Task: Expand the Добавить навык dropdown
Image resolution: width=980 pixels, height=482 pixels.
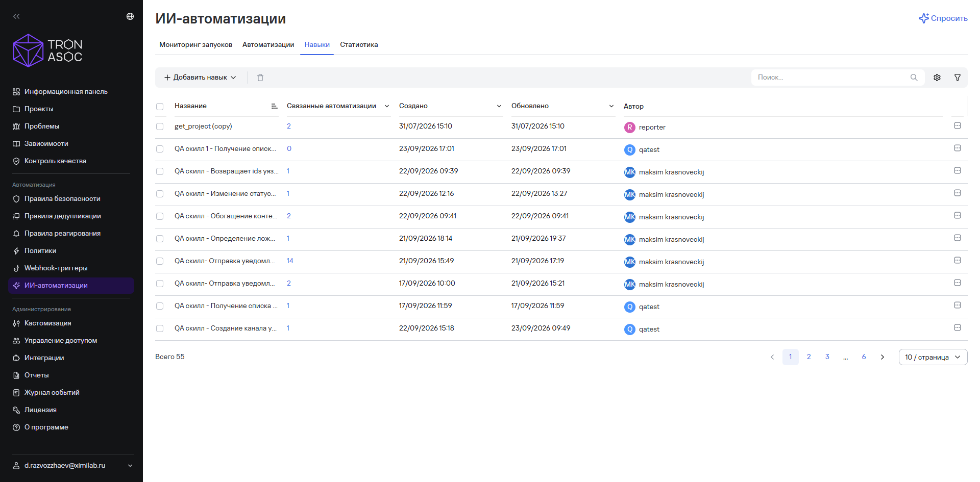Action: [200, 78]
